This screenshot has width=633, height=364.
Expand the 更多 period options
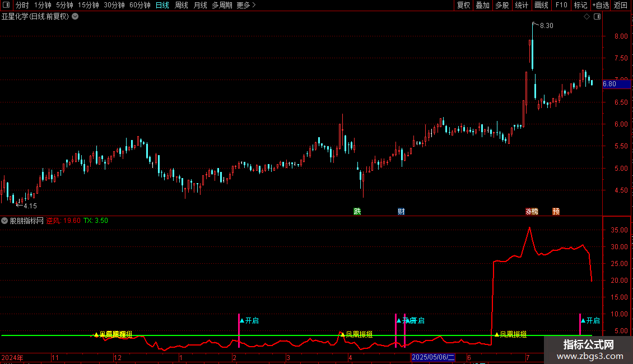coord(246,5)
